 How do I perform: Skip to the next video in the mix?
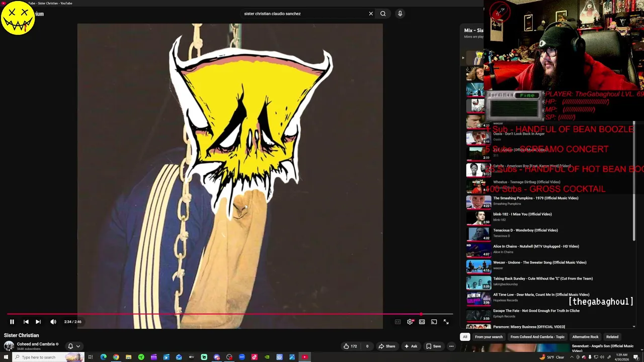pyautogui.click(x=38, y=322)
